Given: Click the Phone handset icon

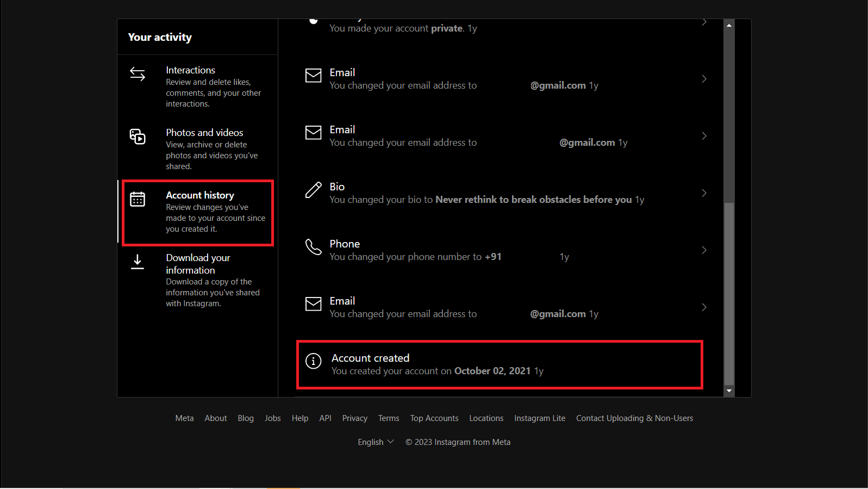Looking at the screenshot, I should 313,247.
